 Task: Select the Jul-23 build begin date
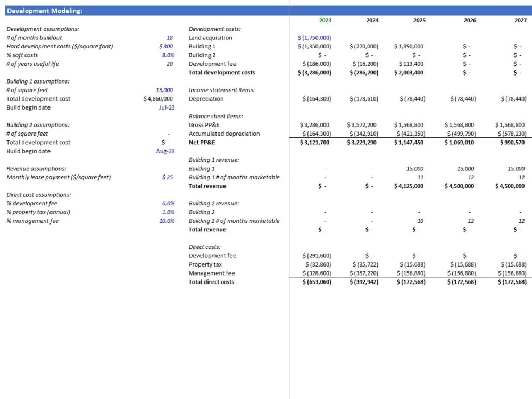point(166,107)
